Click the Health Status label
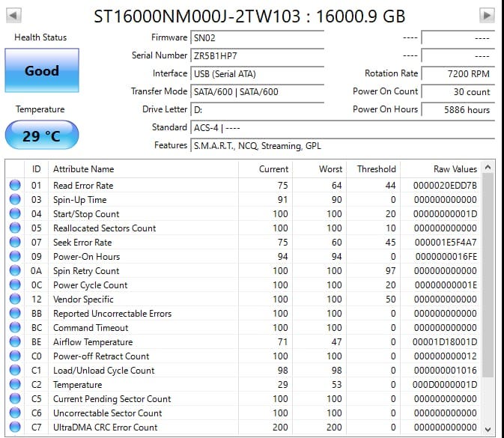Screen dimensions: 504x438 click(x=40, y=37)
